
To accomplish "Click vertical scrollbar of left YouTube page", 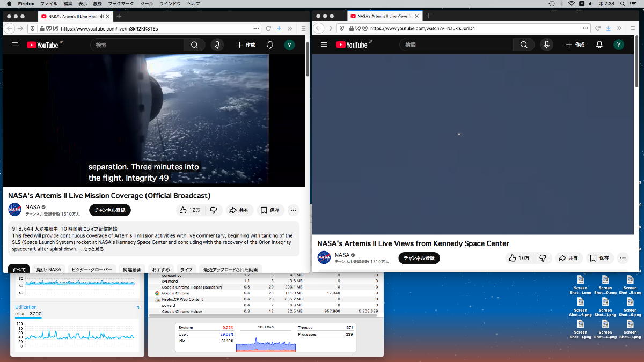I will point(307,59).
